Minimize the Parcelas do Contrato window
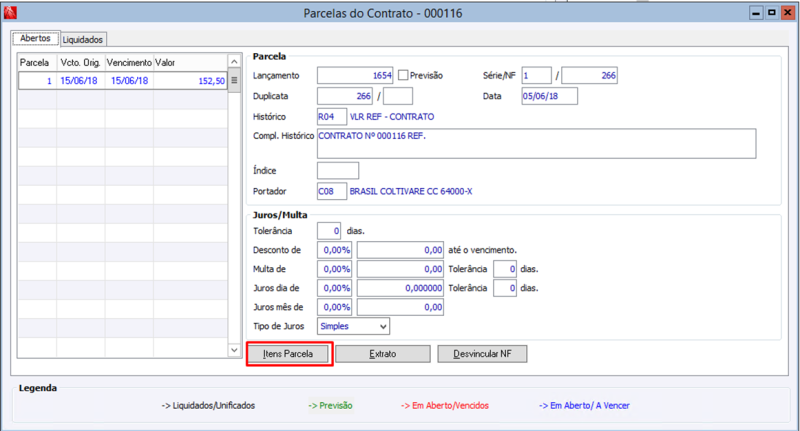The image size is (800, 431). (x=756, y=13)
